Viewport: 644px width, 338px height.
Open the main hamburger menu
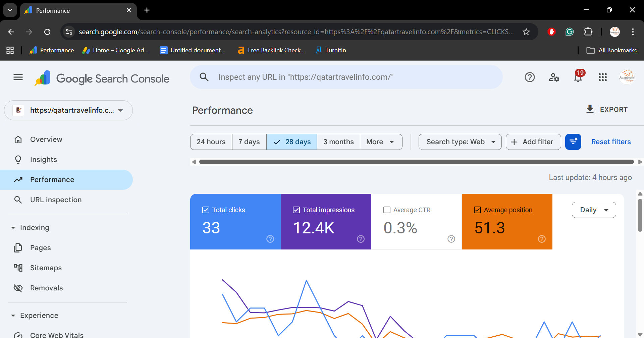[x=18, y=77]
